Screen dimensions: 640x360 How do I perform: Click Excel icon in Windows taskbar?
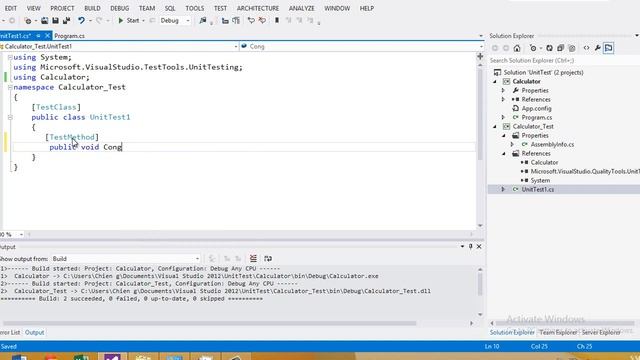(x=81, y=357)
